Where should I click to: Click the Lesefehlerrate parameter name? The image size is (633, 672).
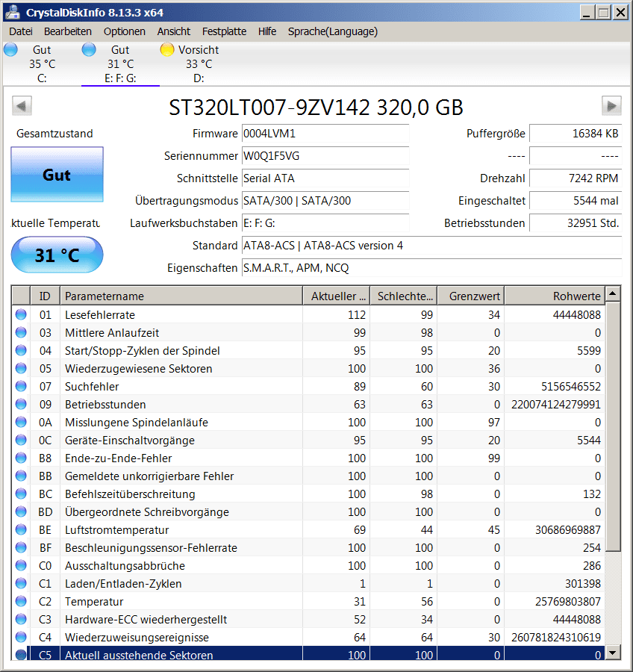click(100, 315)
